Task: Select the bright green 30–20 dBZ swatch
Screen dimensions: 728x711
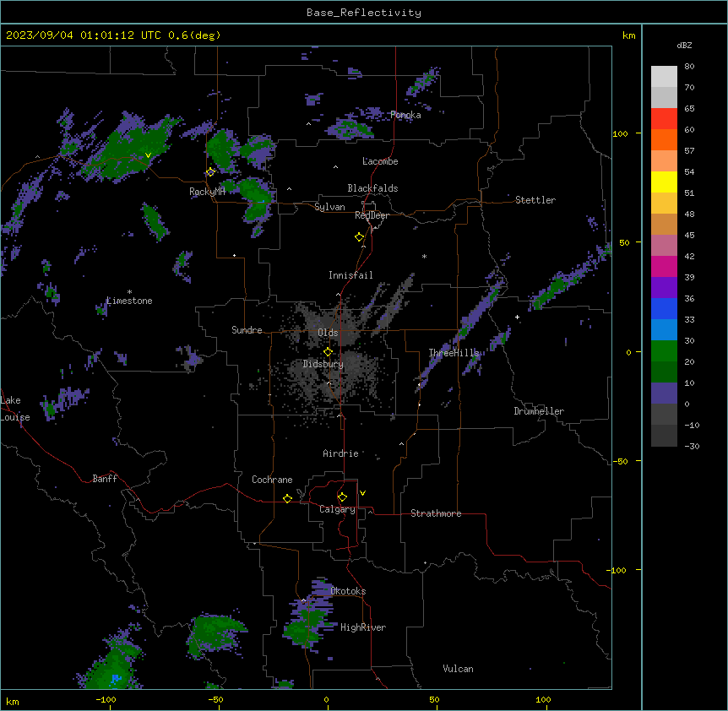Action: pos(664,351)
